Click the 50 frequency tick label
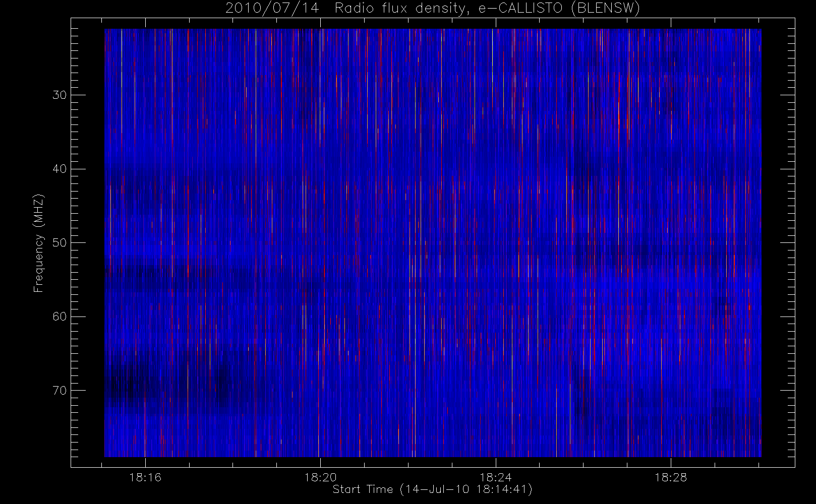The height and width of the screenshot is (504, 816). click(60, 242)
